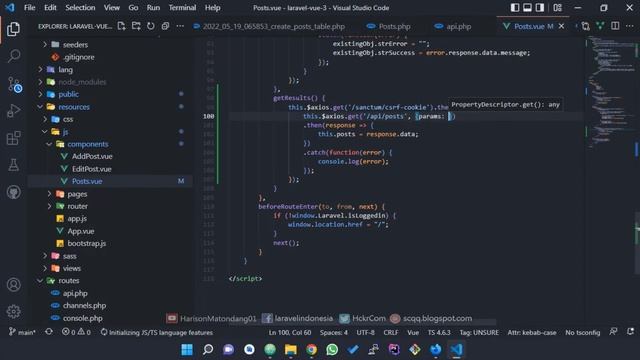Change Spaces: 4 indentation setting

pos(333,332)
